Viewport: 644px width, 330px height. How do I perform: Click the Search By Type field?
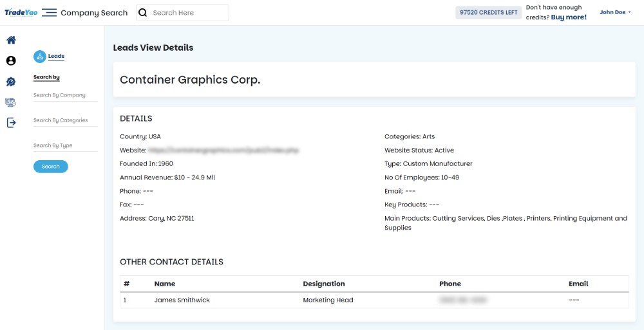click(65, 145)
